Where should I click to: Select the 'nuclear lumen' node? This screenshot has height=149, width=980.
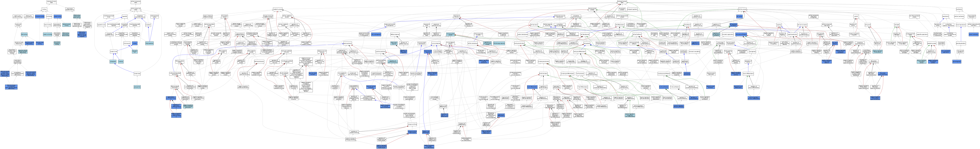[114, 52]
